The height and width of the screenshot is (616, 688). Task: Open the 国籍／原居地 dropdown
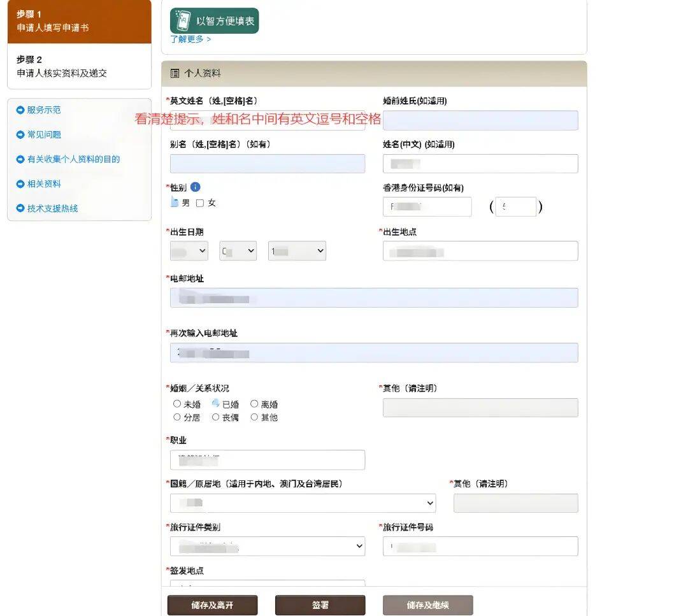coord(303,503)
